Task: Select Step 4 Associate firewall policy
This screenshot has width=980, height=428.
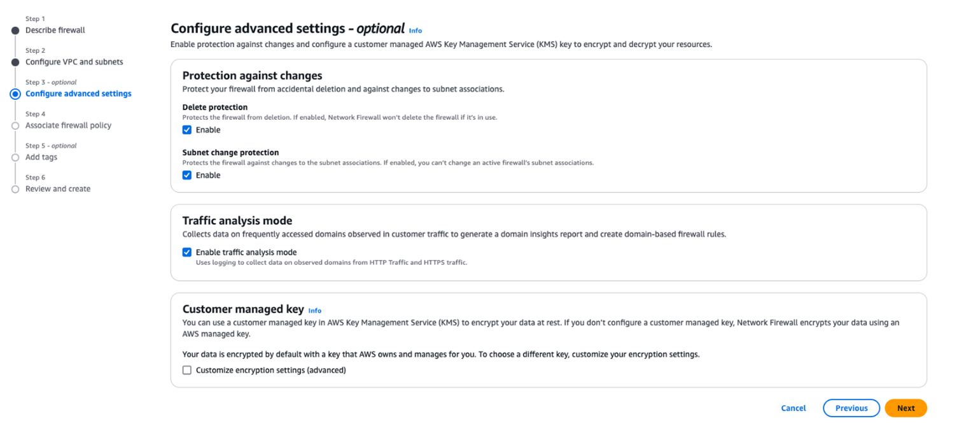Action: (69, 125)
